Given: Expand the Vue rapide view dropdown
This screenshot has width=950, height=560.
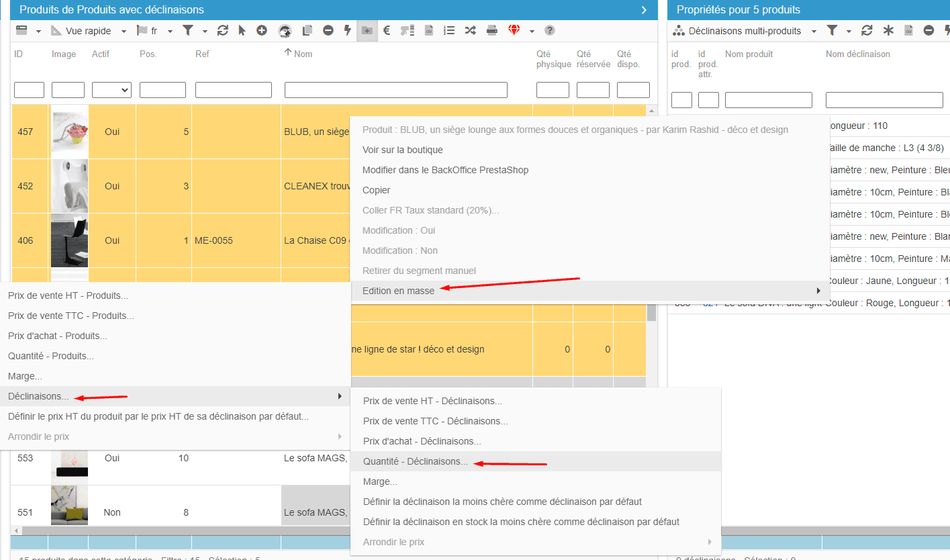Looking at the screenshot, I should [x=124, y=32].
